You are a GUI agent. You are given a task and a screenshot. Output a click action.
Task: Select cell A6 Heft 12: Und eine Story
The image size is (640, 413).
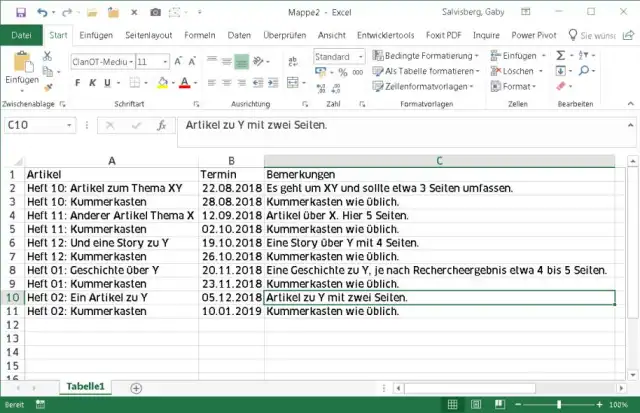tap(111, 242)
